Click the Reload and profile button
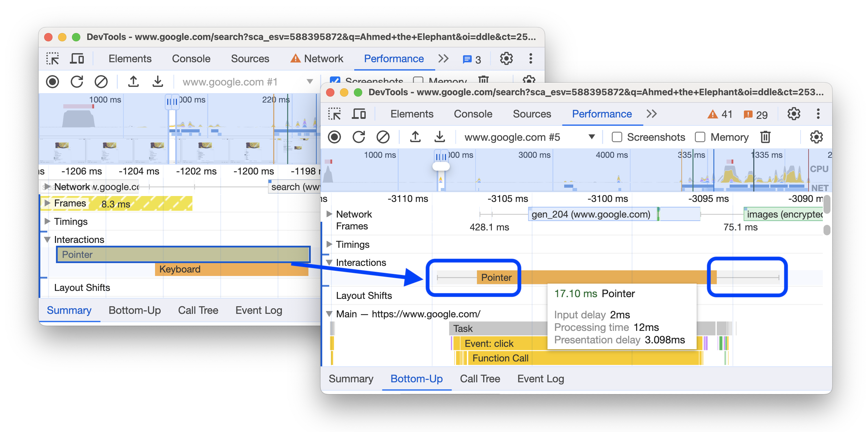The width and height of the screenshot is (868, 432). [357, 137]
